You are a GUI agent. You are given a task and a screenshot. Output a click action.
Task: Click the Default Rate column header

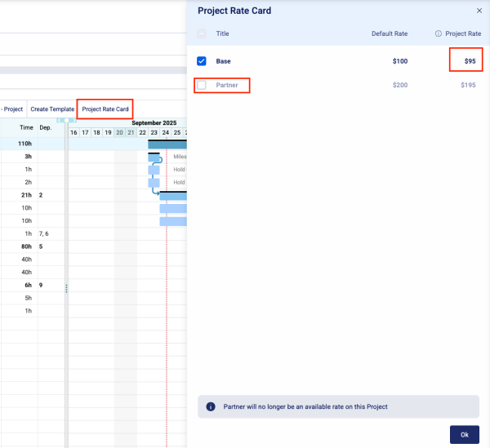click(x=389, y=33)
